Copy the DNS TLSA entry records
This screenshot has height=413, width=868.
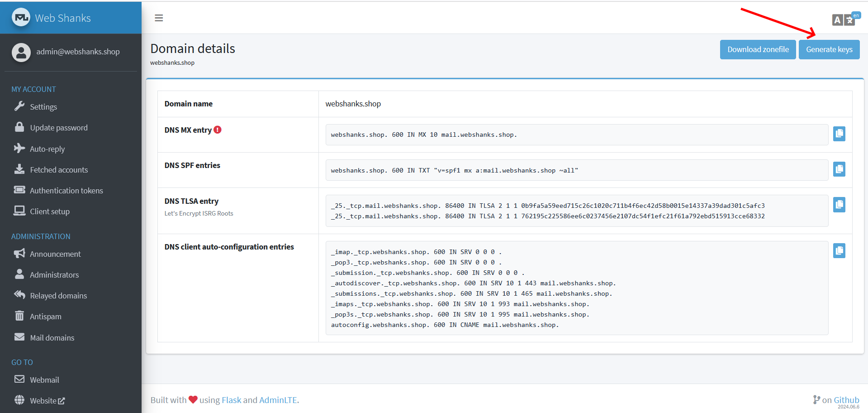click(839, 205)
